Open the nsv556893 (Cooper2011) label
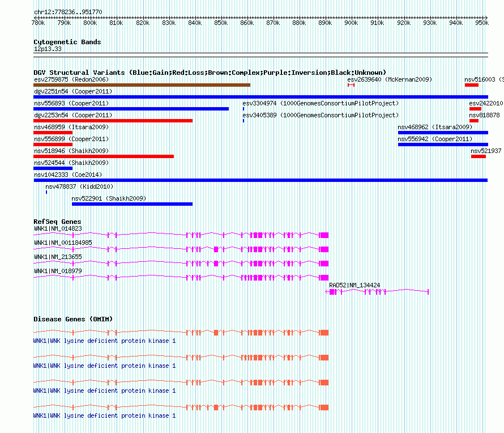 (x=71, y=103)
